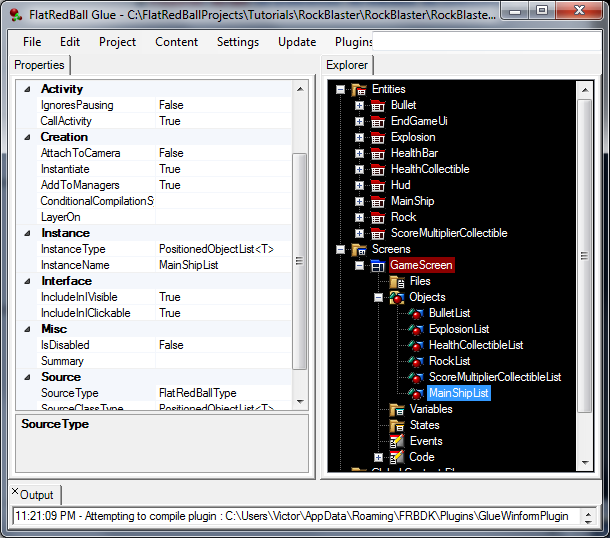Click the Hud entity icon
Image resolution: width=610 pixels, height=538 pixels.
(x=378, y=185)
